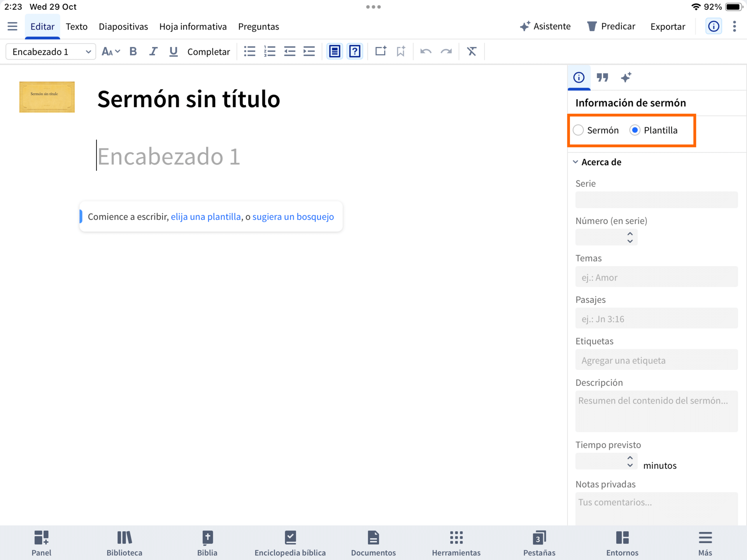Screen dimensions: 747x560
Task: Tap the three-dot multitasking indicator at the top
Action: tap(373, 7)
